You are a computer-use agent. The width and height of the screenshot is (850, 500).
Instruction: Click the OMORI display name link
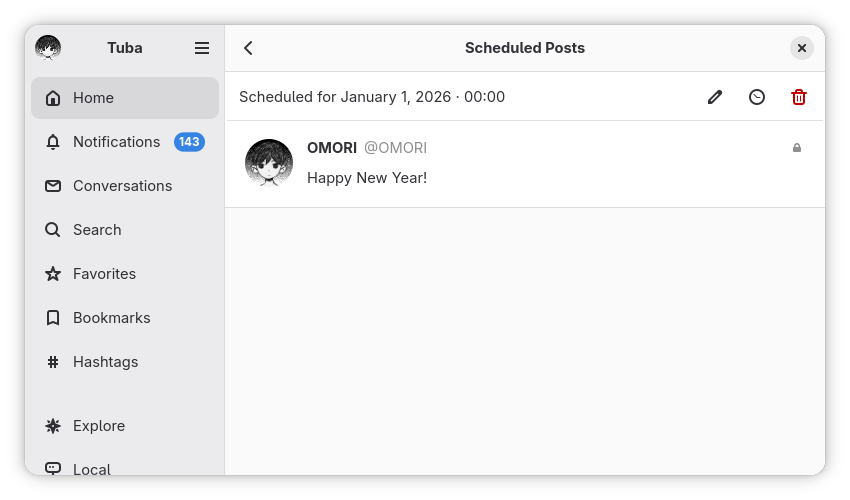coord(332,148)
